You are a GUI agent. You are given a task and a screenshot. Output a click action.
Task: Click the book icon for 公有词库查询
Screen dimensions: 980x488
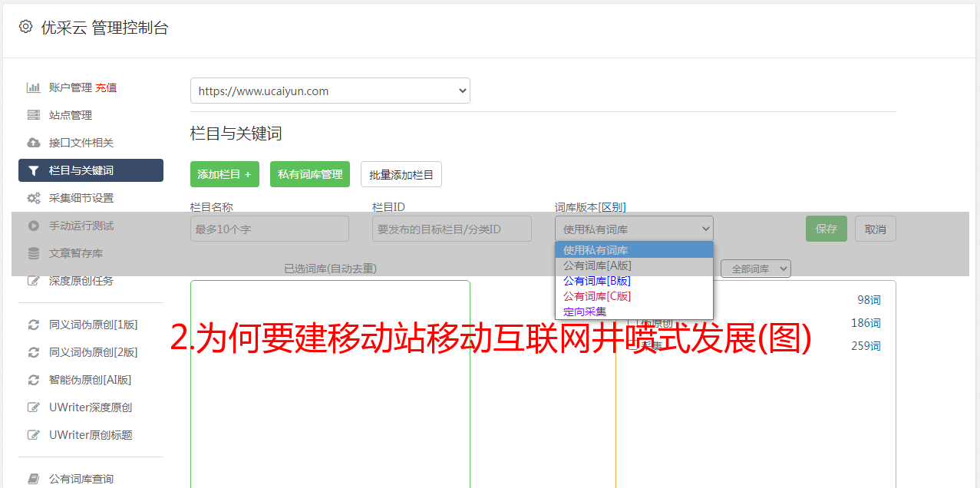coord(33,479)
